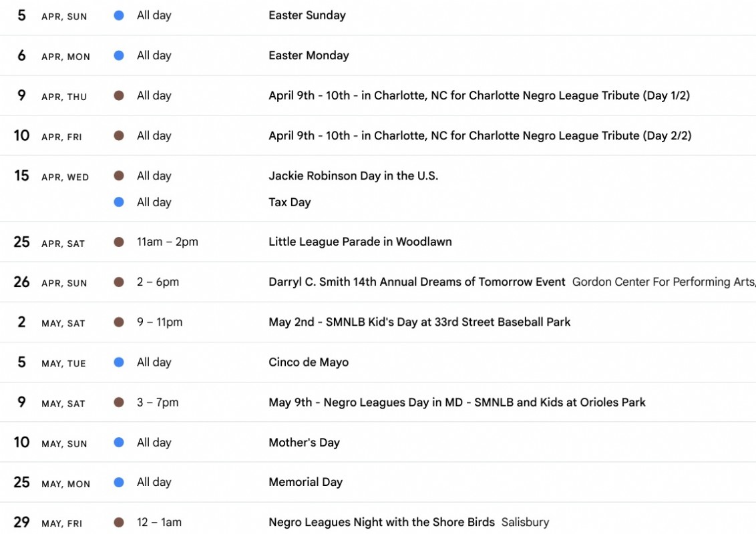Open Negro Leagues Day in MD event

[x=457, y=403]
